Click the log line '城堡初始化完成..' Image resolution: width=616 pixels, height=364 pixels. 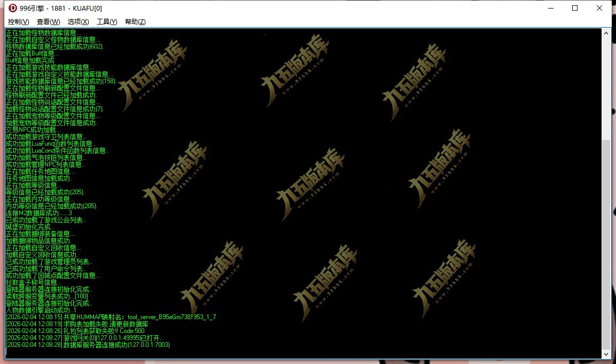pyautogui.click(x=30, y=227)
